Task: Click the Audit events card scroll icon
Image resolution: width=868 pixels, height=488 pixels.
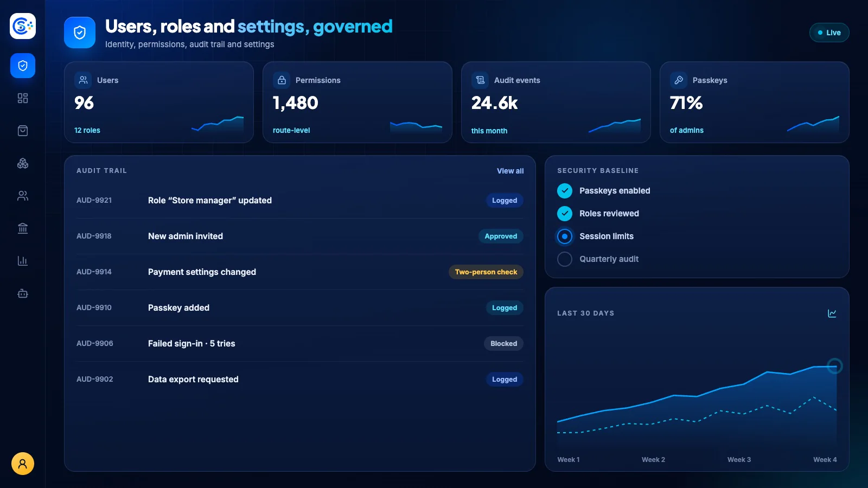Action: click(480, 80)
